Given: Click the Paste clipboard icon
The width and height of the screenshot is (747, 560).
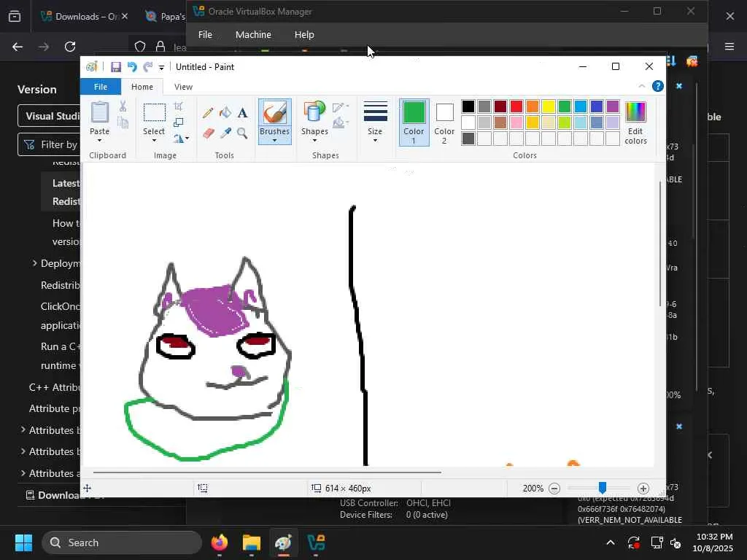Looking at the screenshot, I should [99, 112].
